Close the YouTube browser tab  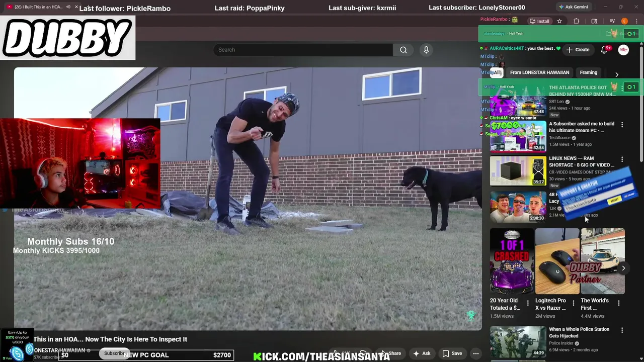(x=76, y=7)
